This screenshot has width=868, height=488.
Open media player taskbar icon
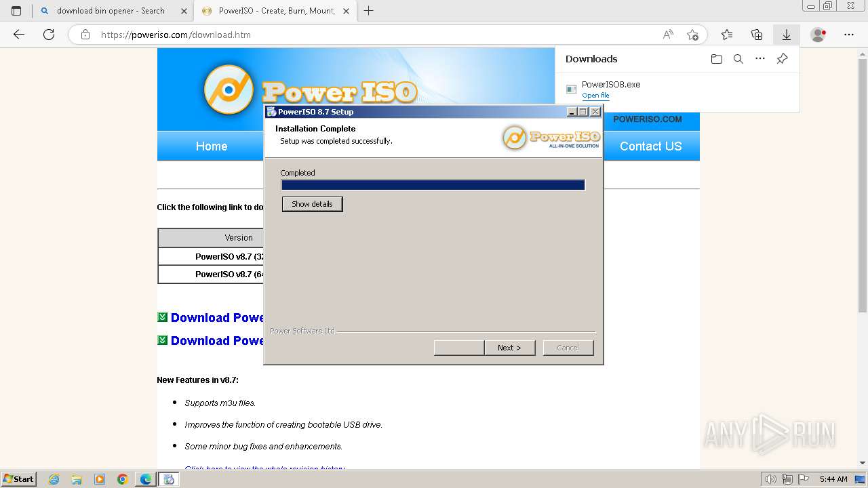point(100,479)
